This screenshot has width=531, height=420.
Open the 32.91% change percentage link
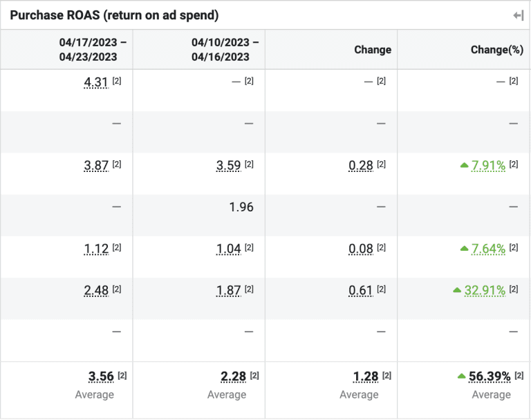tap(484, 290)
